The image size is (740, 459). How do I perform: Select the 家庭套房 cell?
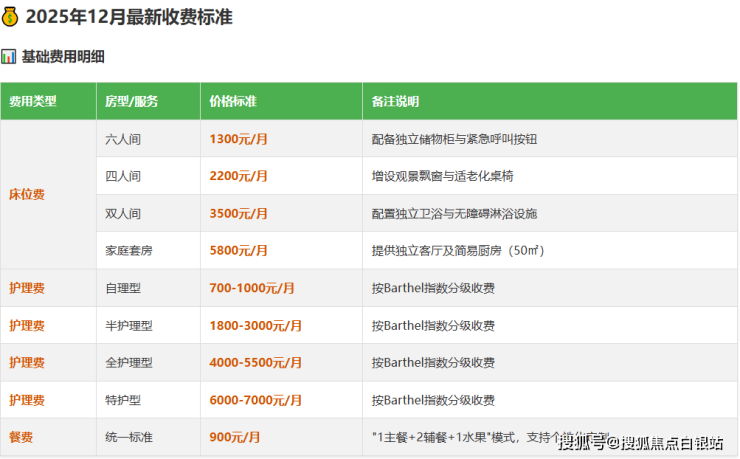[x=129, y=250]
